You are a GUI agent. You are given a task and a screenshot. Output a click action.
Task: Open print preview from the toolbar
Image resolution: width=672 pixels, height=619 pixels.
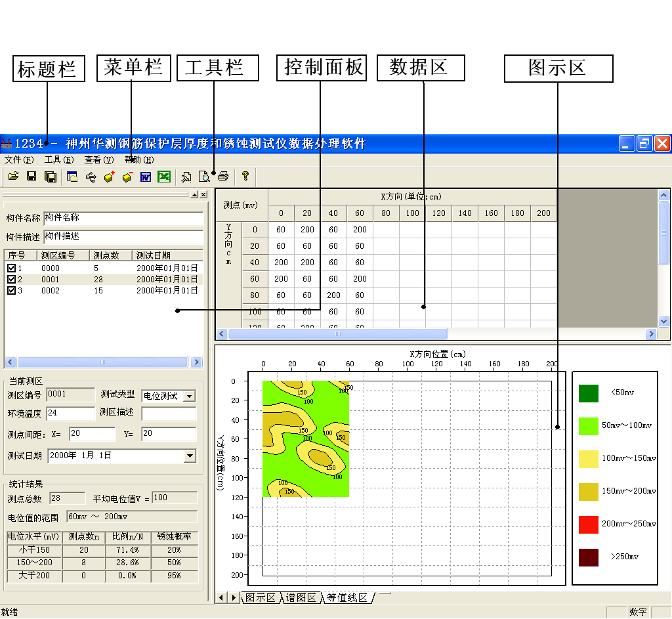coord(205,177)
